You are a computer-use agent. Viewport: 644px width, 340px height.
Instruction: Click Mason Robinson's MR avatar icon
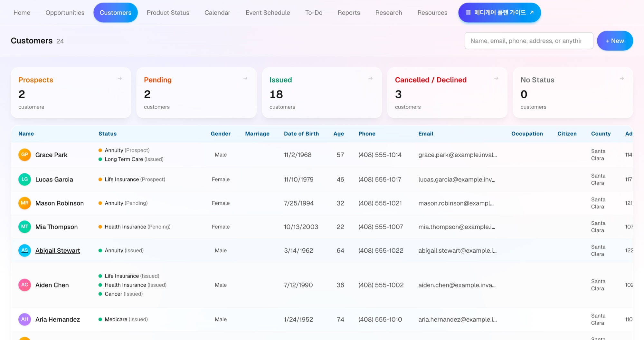pyautogui.click(x=24, y=203)
